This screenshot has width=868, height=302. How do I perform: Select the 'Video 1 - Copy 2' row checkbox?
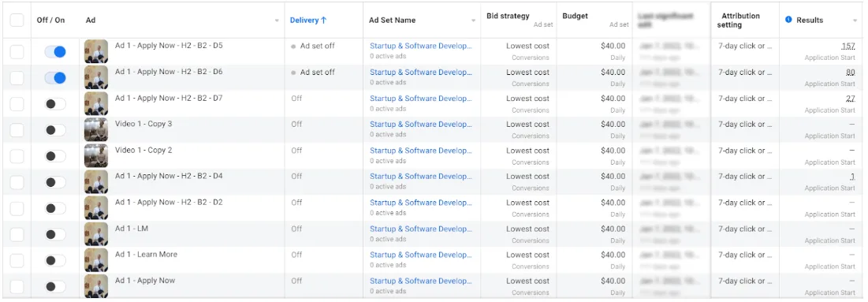17,155
